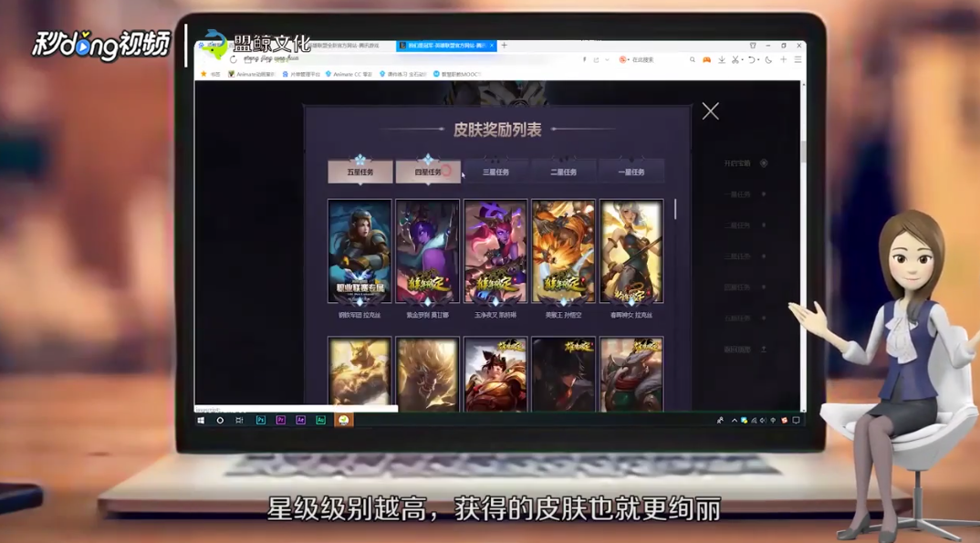The height and width of the screenshot is (543, 980).
Task: Open a new browser tab with plus button
Action: click(x=505, y=45)
